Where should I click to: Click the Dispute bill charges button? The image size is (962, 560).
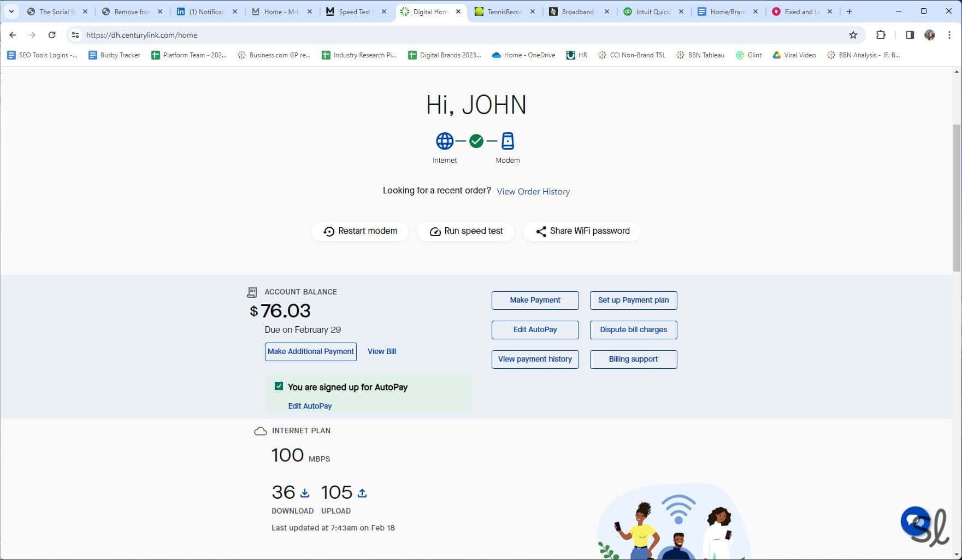pos(633,330)
